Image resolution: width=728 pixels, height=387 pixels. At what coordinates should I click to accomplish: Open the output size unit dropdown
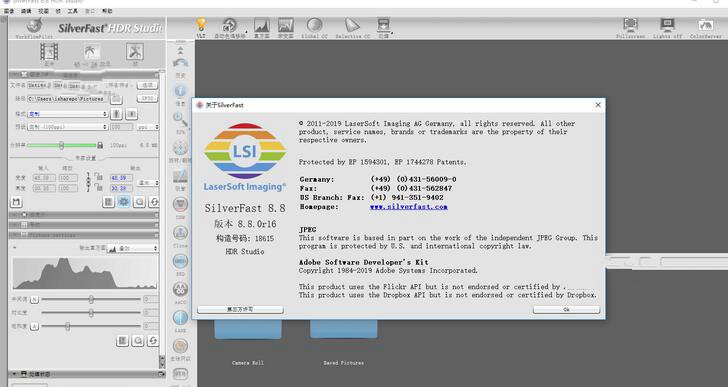click(148, 183)
